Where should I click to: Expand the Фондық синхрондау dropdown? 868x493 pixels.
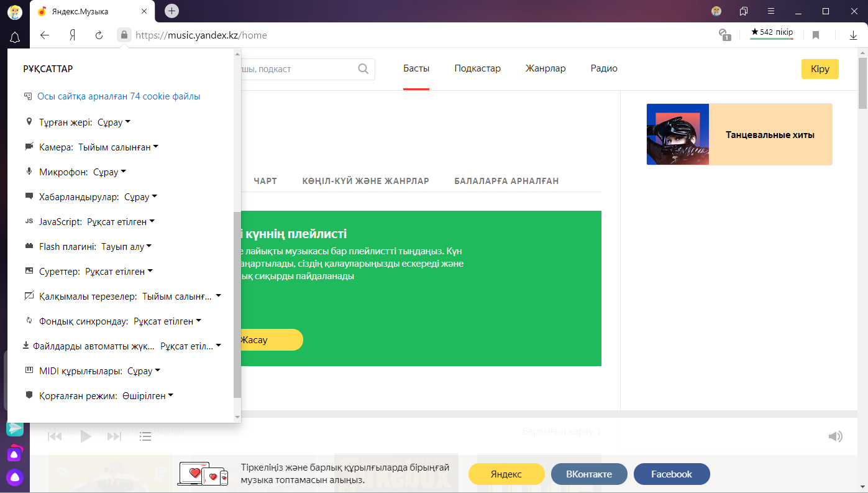168,321
